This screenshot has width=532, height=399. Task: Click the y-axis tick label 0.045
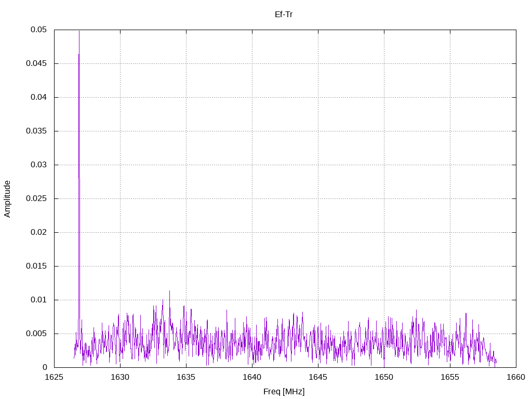click(36, 63)
